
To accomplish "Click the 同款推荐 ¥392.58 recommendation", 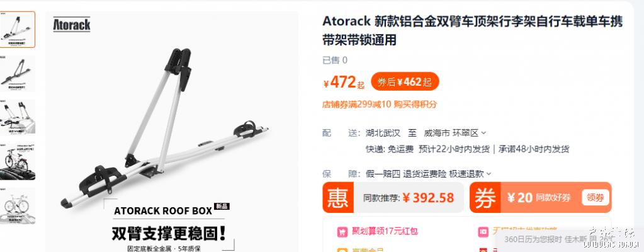I will point(409,198).
